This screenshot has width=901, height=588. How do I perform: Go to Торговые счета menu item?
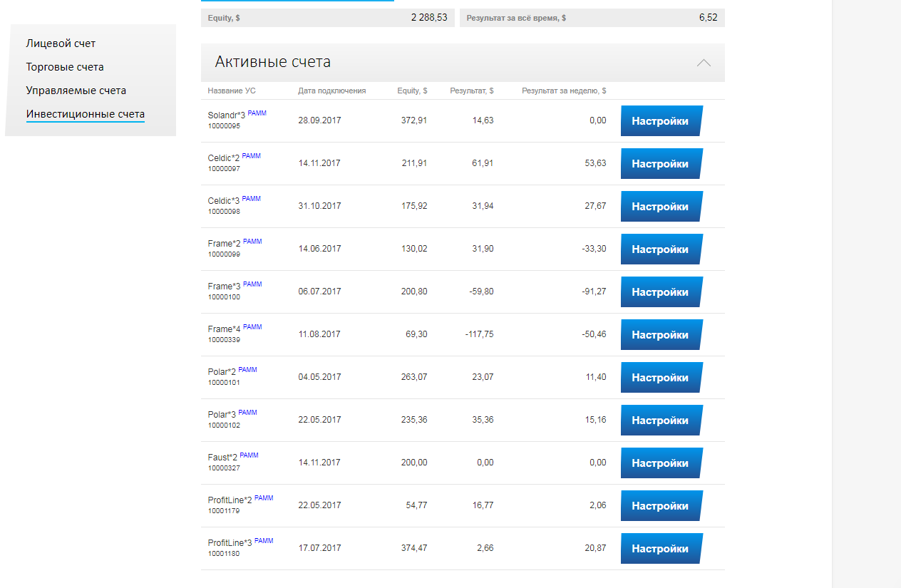pyautogui.click(x=65, y=67)
